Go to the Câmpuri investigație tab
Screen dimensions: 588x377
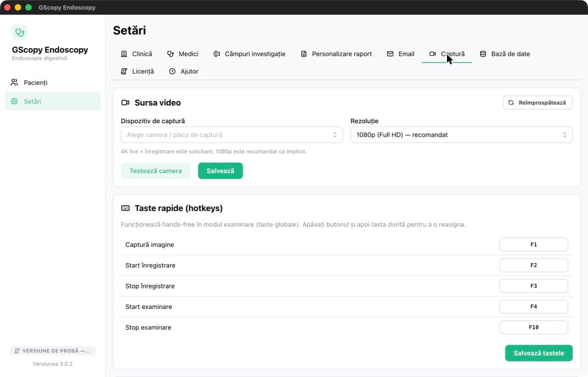tap(249, 54)
